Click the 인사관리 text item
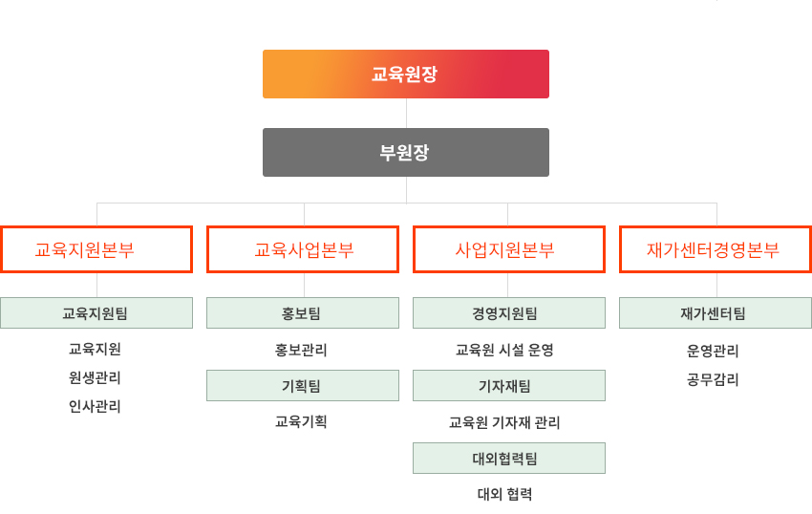The width and height of the screenshot is (812, 514). click(x=95, y=407)
